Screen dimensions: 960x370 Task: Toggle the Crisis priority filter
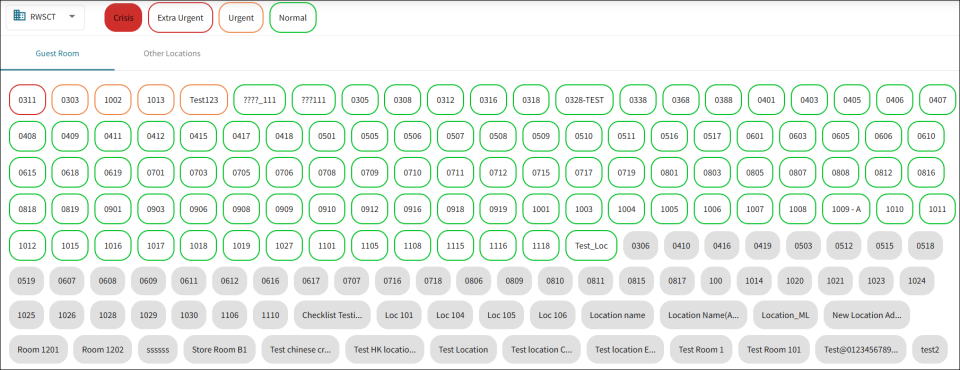[123, 18]
